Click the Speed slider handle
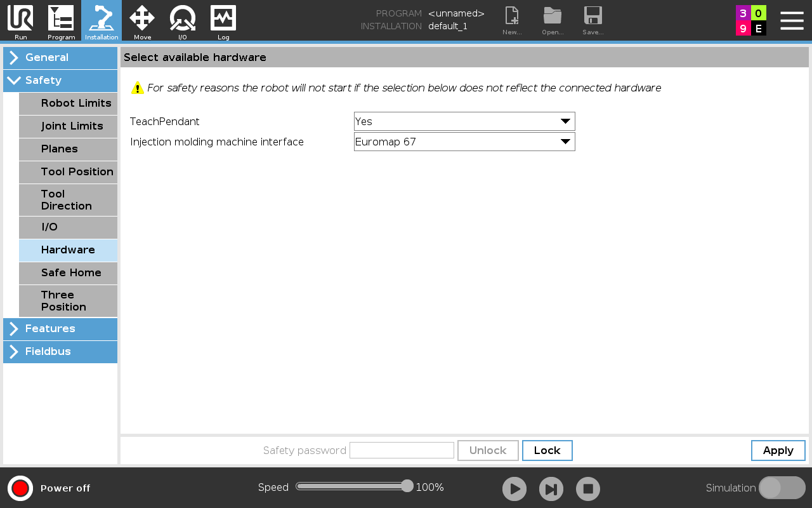The image size is (812, 508). (x=407, y=486)
